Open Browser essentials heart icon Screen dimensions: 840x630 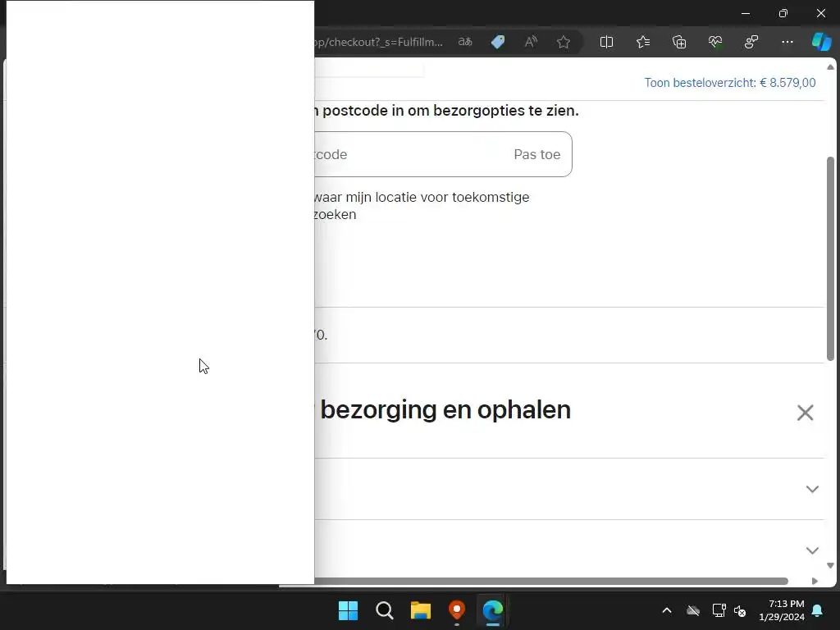[x=715, y=42]
